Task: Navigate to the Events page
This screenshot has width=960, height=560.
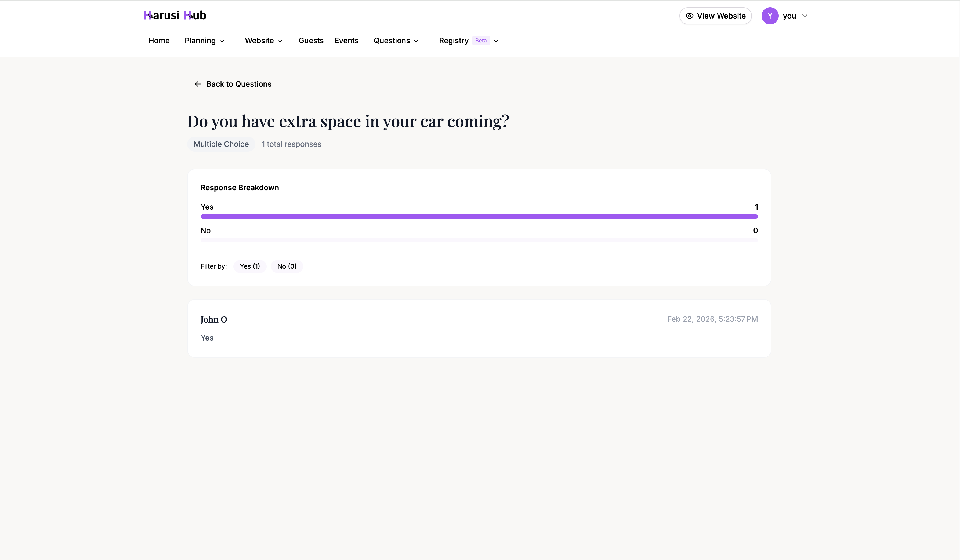Action: pos(346,41)
